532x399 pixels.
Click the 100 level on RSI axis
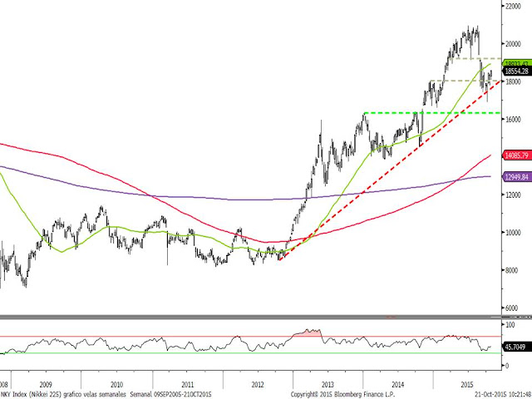tap(510, 325)
